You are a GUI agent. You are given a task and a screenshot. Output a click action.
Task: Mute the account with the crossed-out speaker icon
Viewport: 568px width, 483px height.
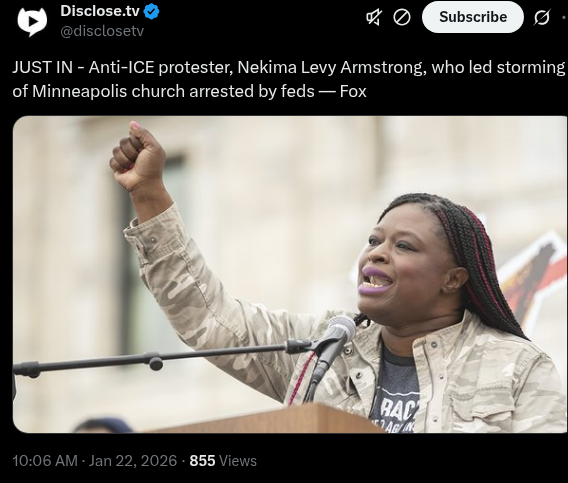point(374,17)
